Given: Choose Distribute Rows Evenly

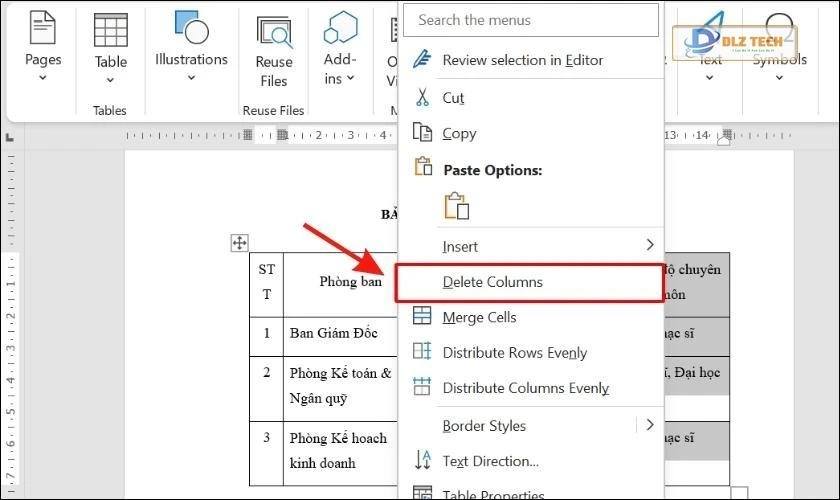Looking at the screenshot, I should [514, 352].
